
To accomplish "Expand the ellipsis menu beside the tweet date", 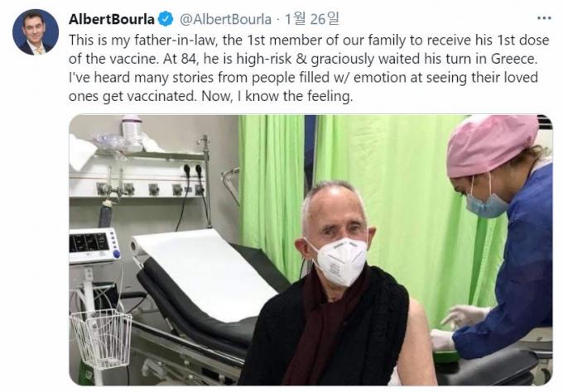I will pyautogui.click(x=544, y=18).
